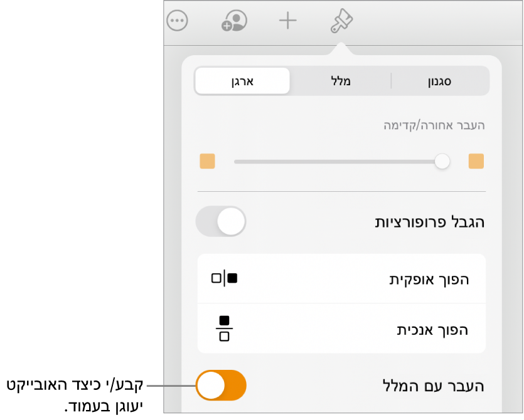
Task: Turn off the העבר עם המלל switch
Action: pos(221,385)
